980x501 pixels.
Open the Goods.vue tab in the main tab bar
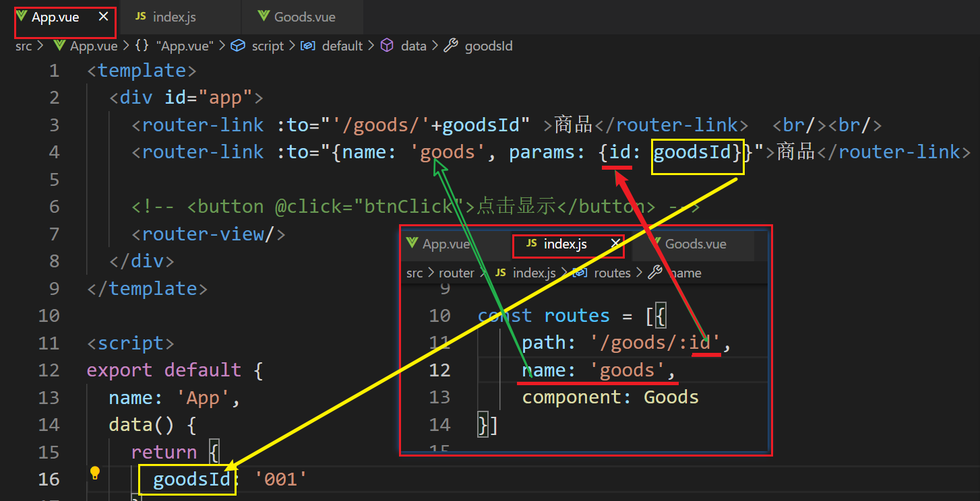pos(305,18)
